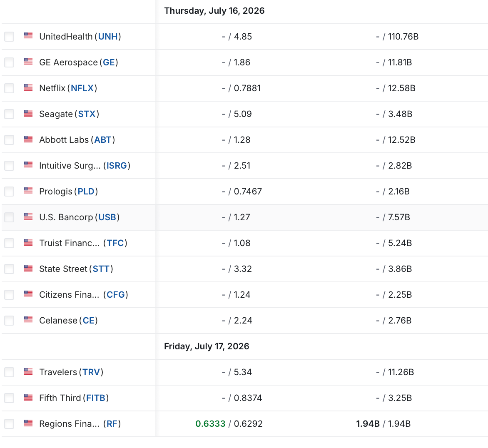Follow the ISRG ticker link

pos(117,166)
